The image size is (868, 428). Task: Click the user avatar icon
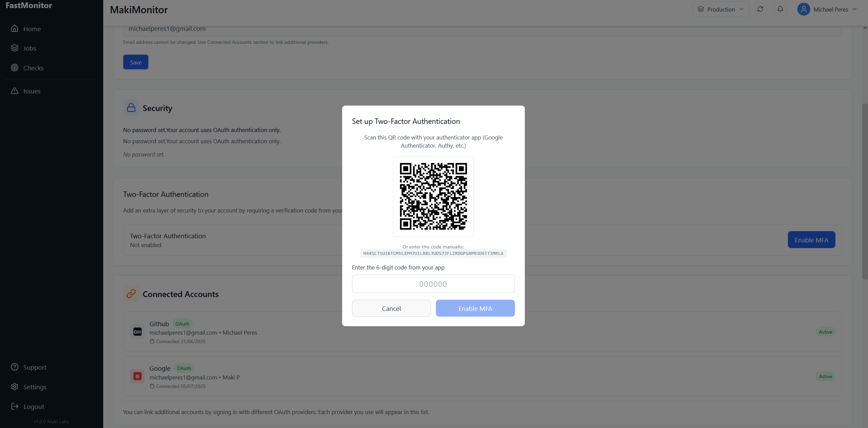(804, 9)
